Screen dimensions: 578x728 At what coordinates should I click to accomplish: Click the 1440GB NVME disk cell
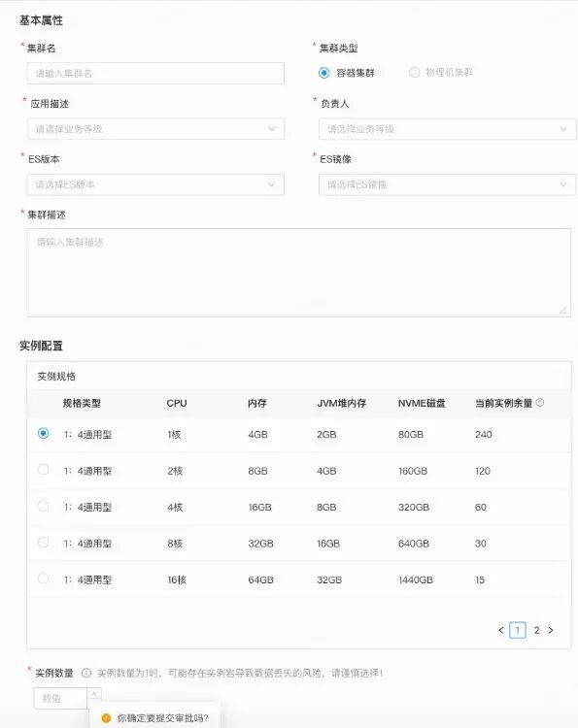coord(416,579)
